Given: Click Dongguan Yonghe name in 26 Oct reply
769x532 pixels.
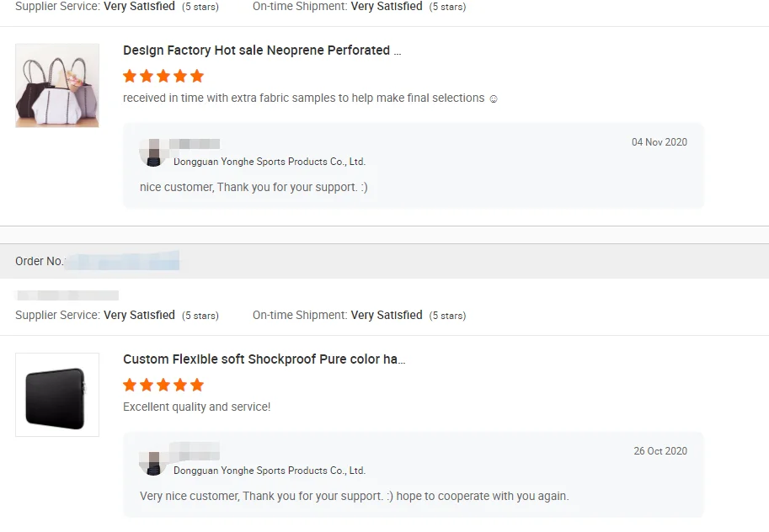Looking at the screenshot, I should [x=270, y=471].
